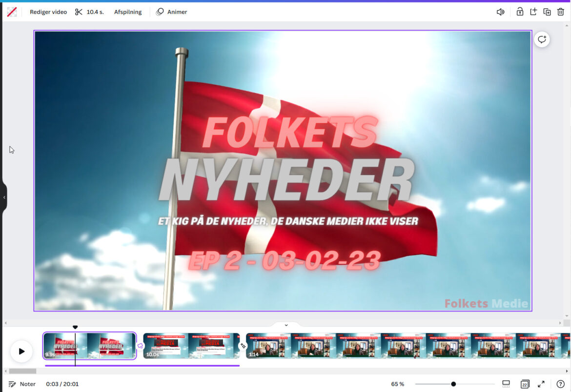
Task: Toggle the page thumbnails view icon
Action: pyautogui.click(x=506, y=384)
